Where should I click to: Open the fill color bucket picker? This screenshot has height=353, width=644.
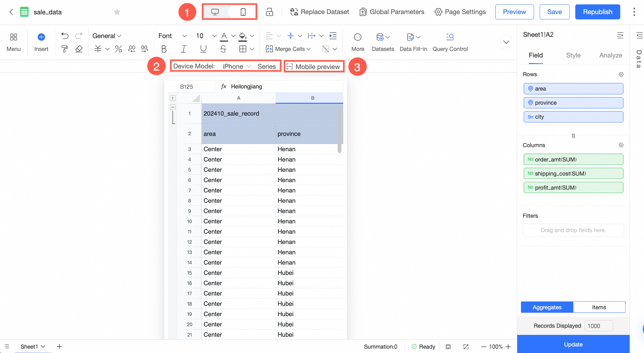243,36
